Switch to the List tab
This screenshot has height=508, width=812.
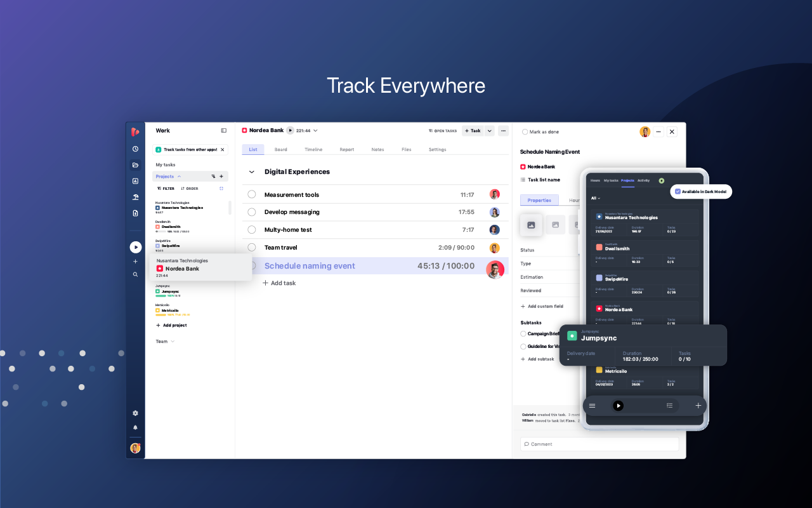click(253, 150)
